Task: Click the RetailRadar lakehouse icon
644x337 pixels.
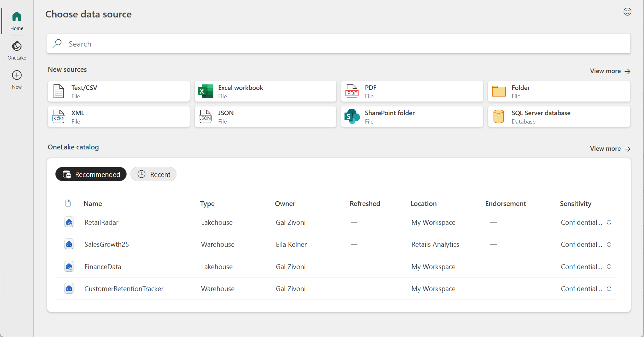Action: [x=69, y=222]
